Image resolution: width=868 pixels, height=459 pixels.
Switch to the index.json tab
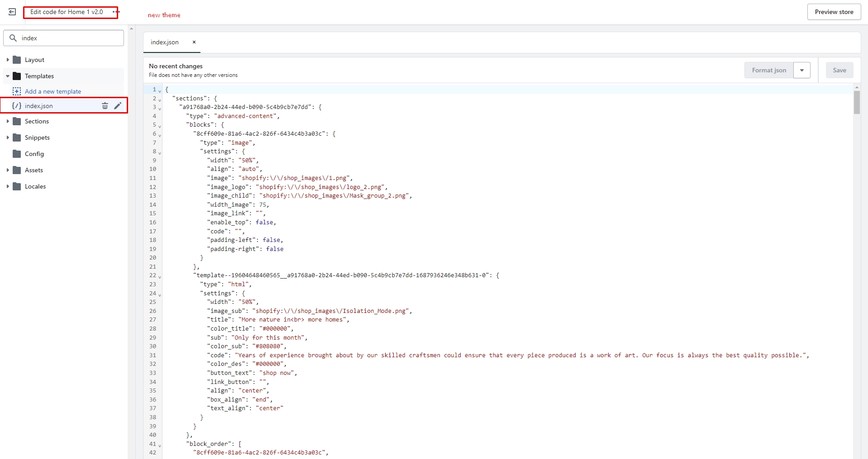click(x=165, y=42)
